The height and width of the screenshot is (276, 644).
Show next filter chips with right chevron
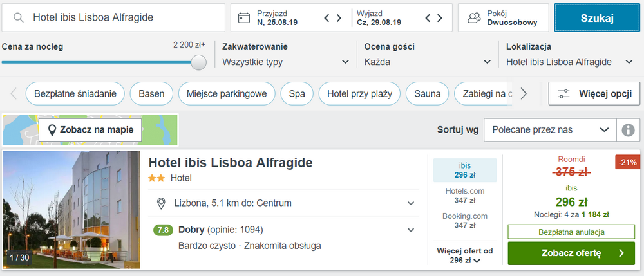click(523, 94)
